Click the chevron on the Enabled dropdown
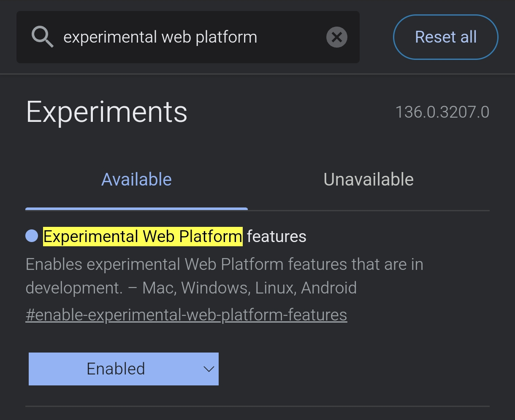This screenshot has width=515, height=420. tap(208, 369)
